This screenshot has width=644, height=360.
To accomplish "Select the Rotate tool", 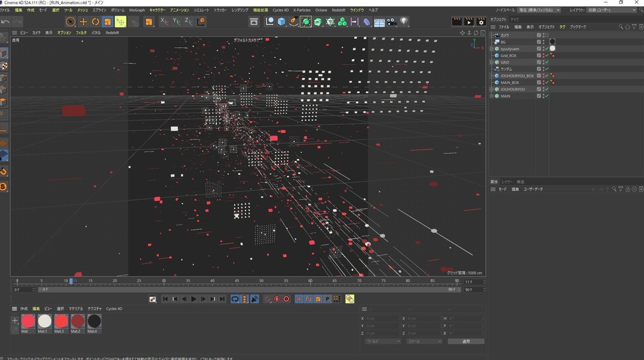I will 96,22.
